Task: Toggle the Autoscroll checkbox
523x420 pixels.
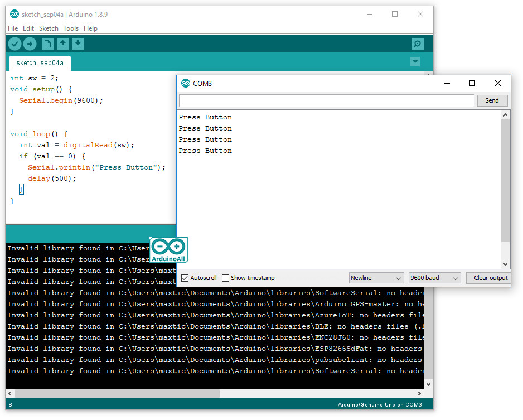Action: click(185, 278)
